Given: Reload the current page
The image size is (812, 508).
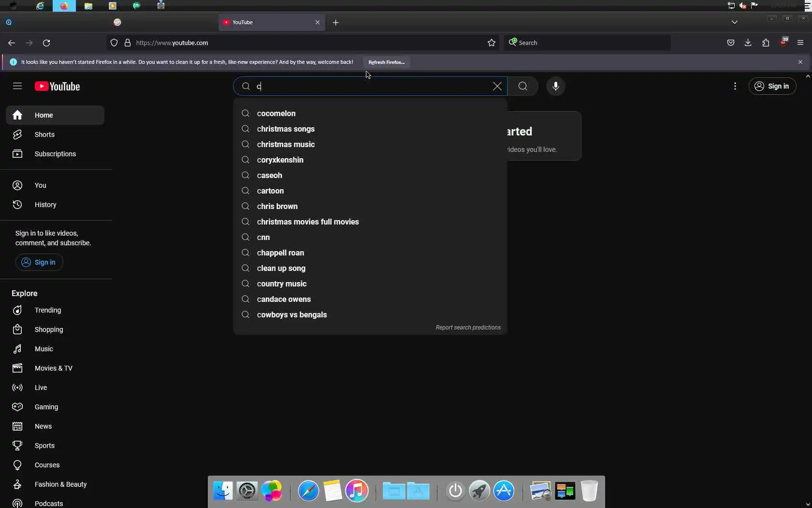Looking at the screenshot, I should point(46,43).
